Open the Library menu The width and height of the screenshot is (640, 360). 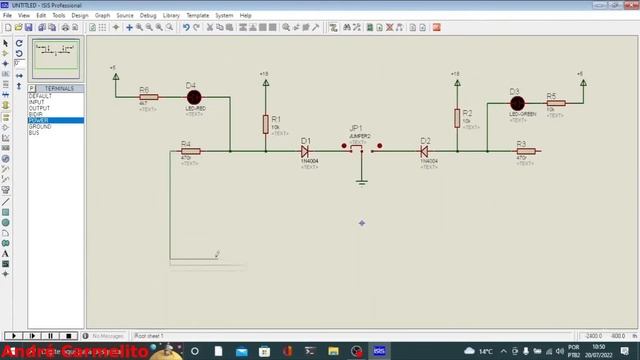coord(171,15)
